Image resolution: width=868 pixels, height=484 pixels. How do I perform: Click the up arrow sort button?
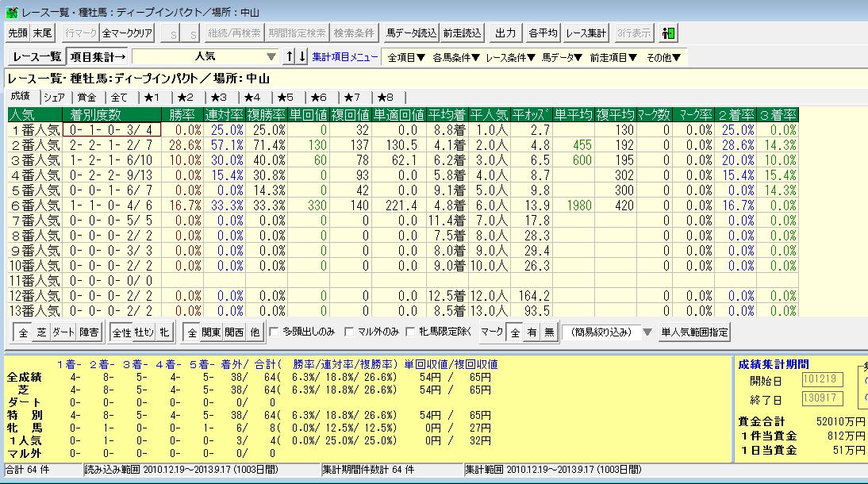(x=289, y=56)
